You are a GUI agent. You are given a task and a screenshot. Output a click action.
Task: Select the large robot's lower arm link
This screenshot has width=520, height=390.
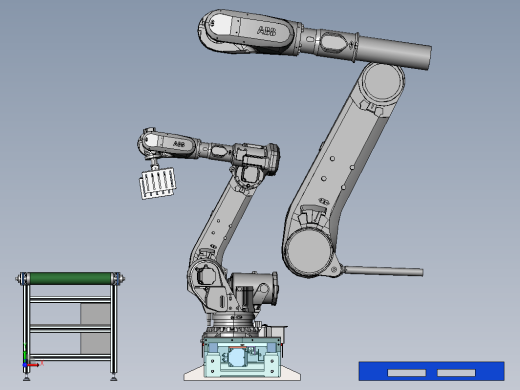(x=343, y=170)
